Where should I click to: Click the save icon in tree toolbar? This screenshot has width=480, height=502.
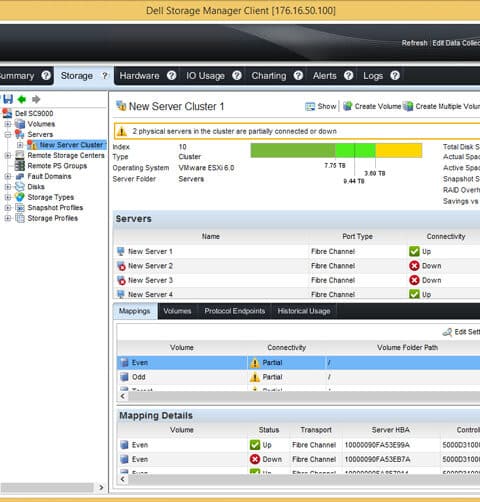pos(8,99)
